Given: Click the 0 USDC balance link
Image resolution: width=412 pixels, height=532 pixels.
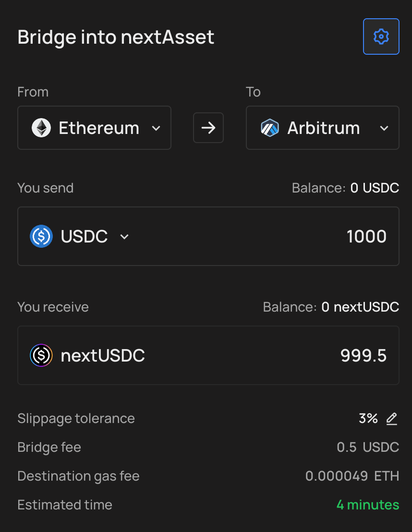Looking at the screenshot, I should (x=375, y=188).
